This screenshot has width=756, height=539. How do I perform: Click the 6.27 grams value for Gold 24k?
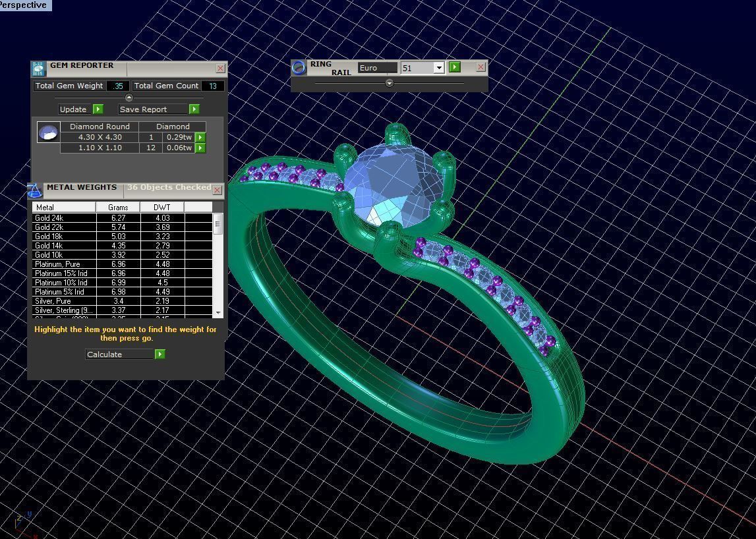pyautogui.click(x=118, y=218)
